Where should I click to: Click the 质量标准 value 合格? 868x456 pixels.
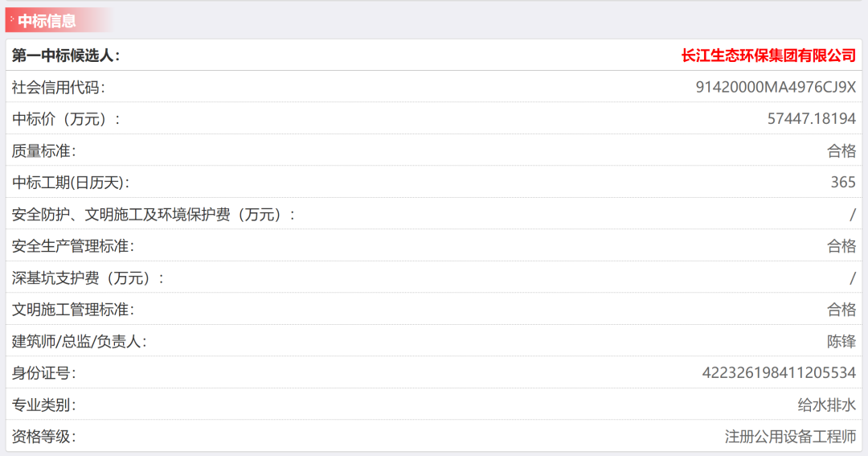coord(841,150)
